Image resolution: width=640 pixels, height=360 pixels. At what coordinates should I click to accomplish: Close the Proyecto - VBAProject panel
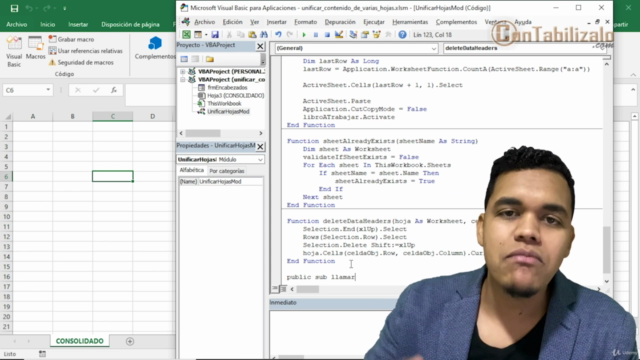[260, 46]
